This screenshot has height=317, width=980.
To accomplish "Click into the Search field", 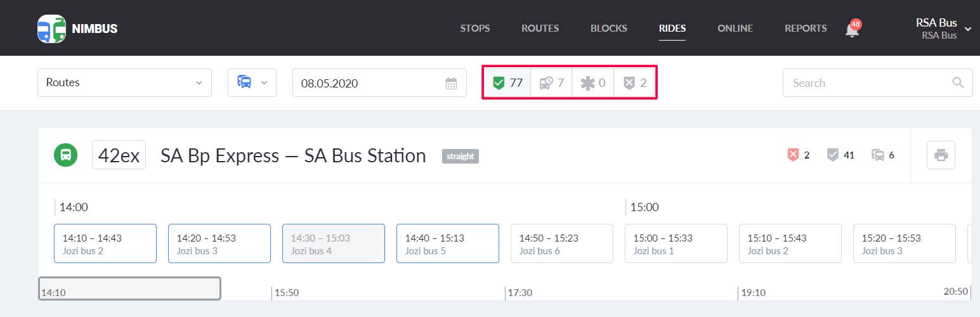I will 877,82.
